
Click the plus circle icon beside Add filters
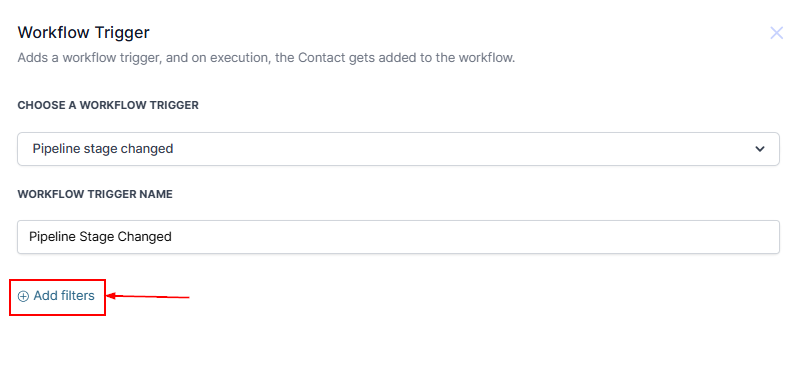(23, 296)
